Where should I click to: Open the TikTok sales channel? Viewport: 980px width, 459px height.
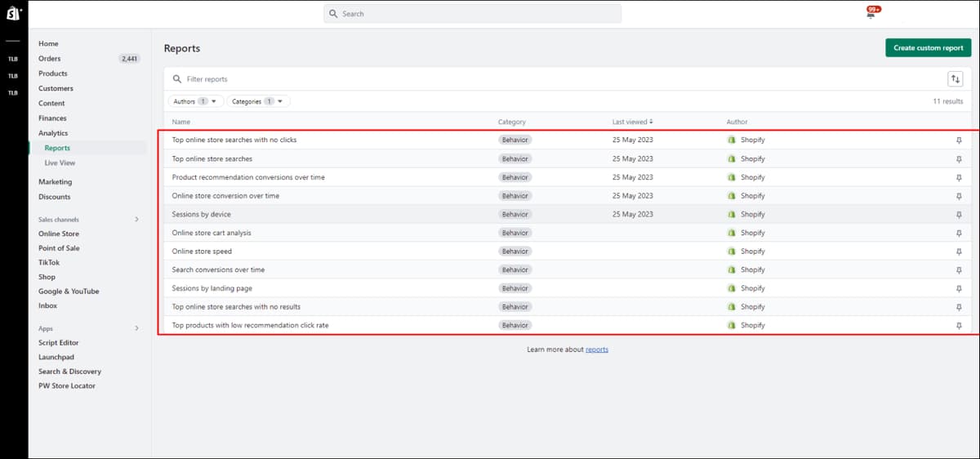pyautogui.click(x=49, y=263)
